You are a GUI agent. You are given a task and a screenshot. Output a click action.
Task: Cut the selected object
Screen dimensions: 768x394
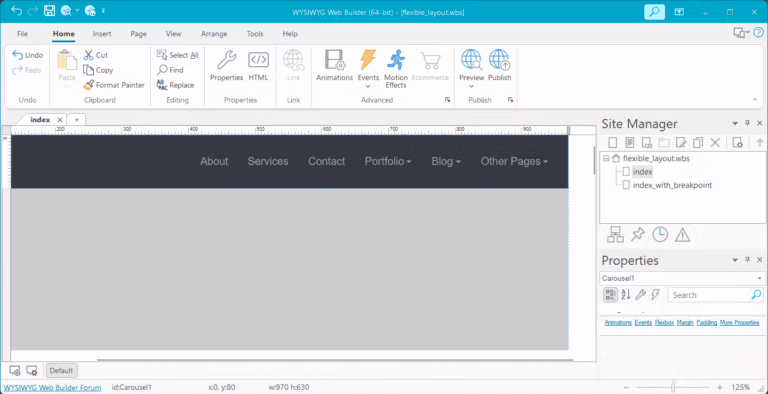(96, 55)
